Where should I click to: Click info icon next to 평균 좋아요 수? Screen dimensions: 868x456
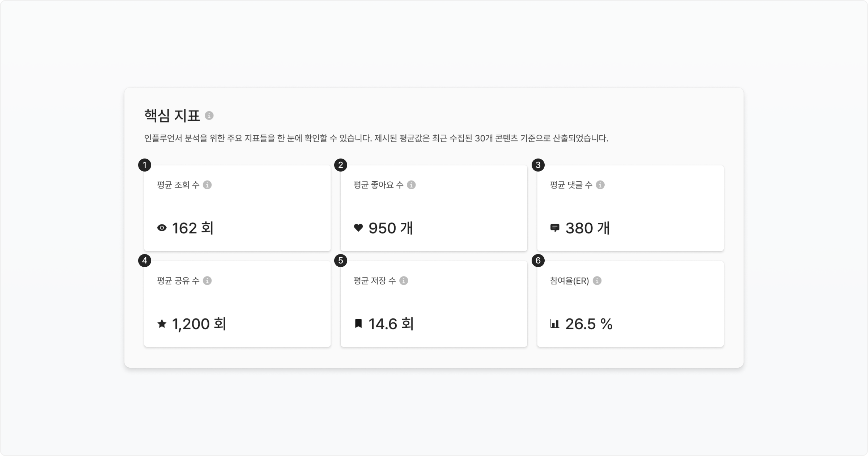coord(411,185)
